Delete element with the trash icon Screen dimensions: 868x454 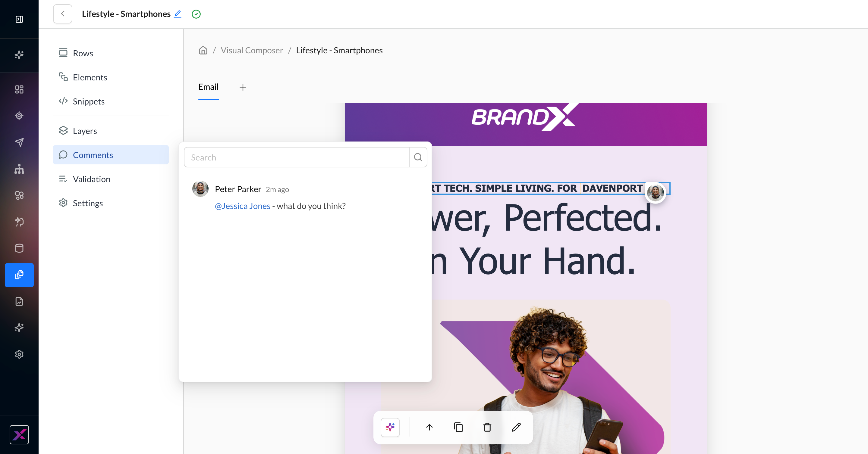click(x=487, y=428)
